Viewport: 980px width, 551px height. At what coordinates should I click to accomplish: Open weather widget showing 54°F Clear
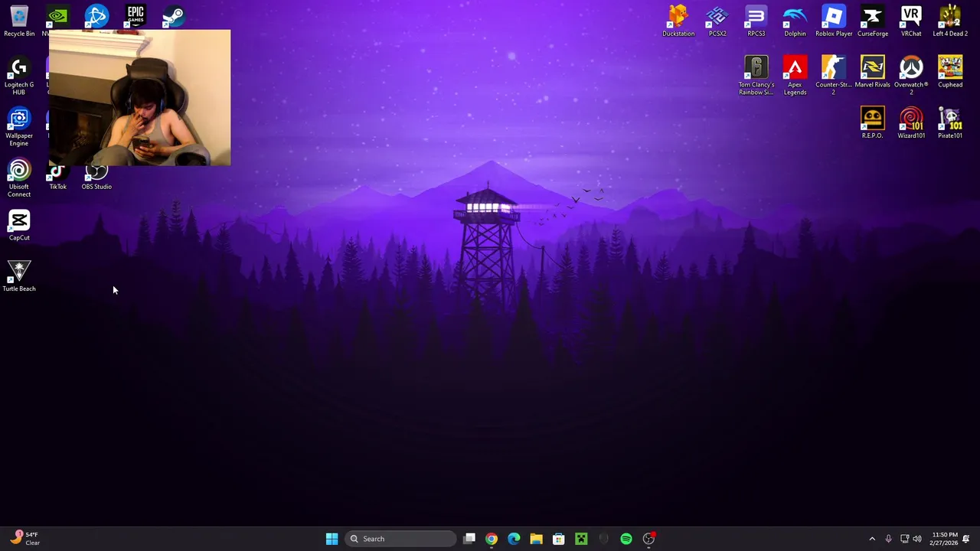(26, 539)
